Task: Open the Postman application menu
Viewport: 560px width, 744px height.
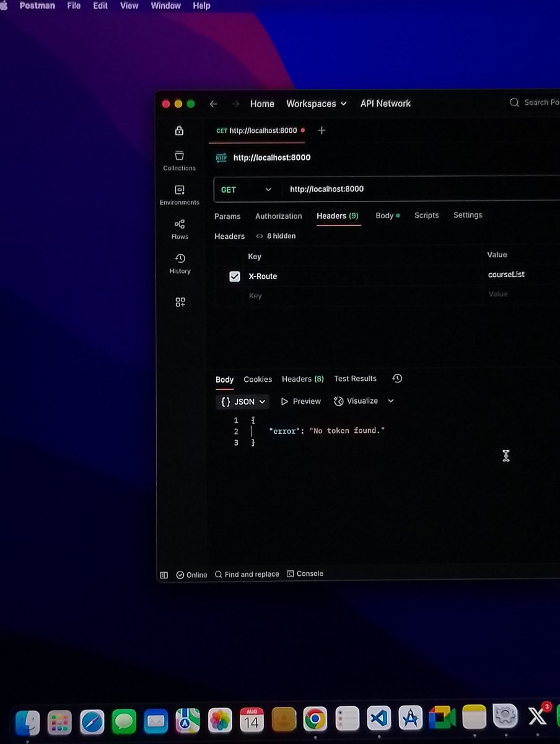Action: click(x=37, y=6)
